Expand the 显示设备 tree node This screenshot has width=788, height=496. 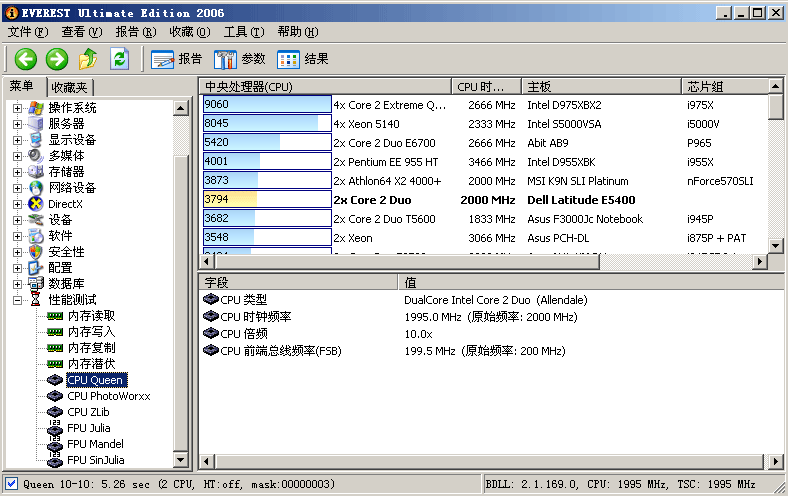[18, 140]
